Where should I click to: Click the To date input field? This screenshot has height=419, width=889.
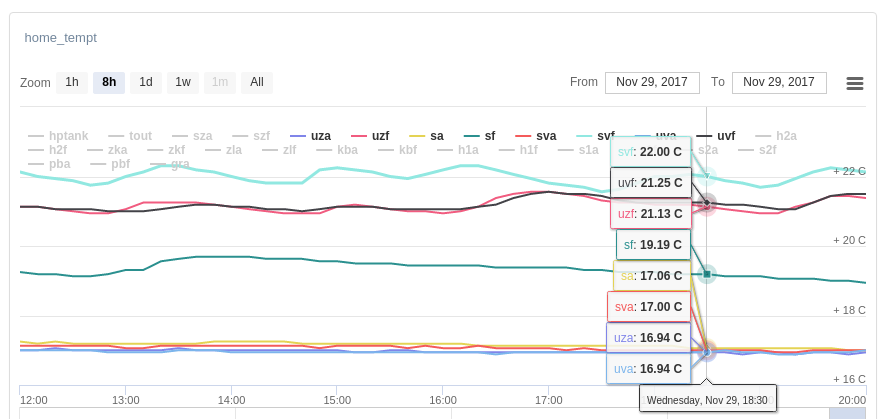[x=779, y=82]
